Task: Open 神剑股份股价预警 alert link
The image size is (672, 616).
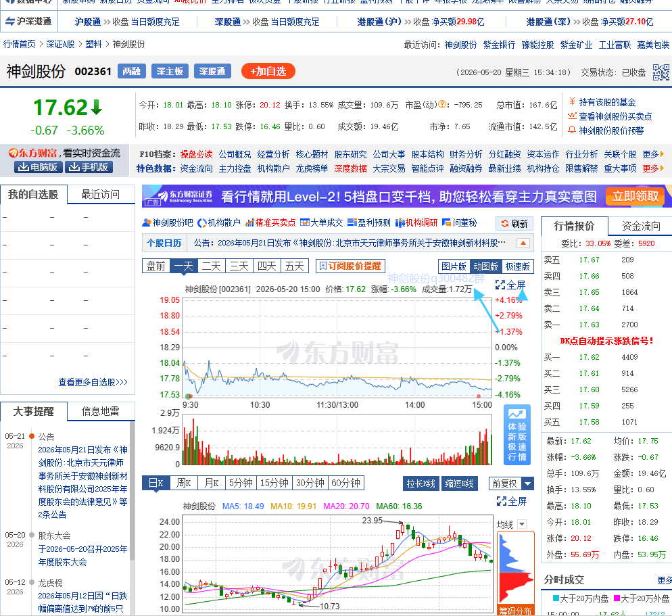Action: (x=610, y=131)
